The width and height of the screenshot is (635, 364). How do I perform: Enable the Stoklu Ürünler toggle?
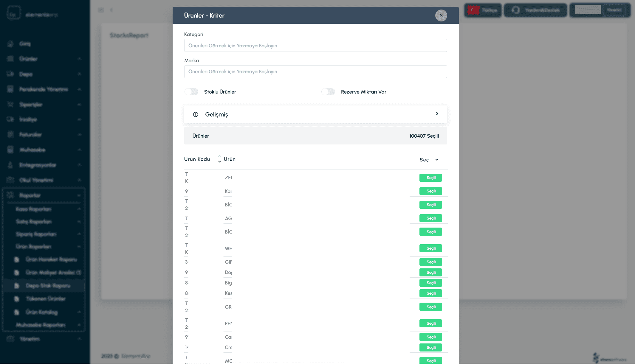(191, 92)
